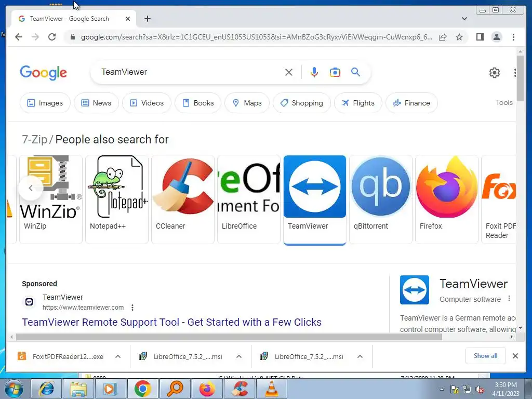Expand options for the first LibreOffice msi
This screenshot has width=532, height=399.
point(239,356)
